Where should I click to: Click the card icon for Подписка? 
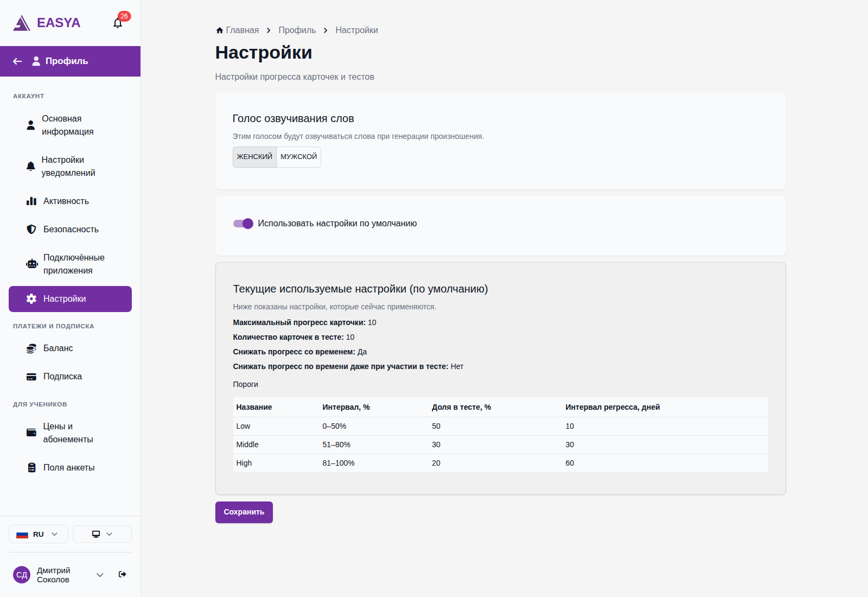coord(31,377)
